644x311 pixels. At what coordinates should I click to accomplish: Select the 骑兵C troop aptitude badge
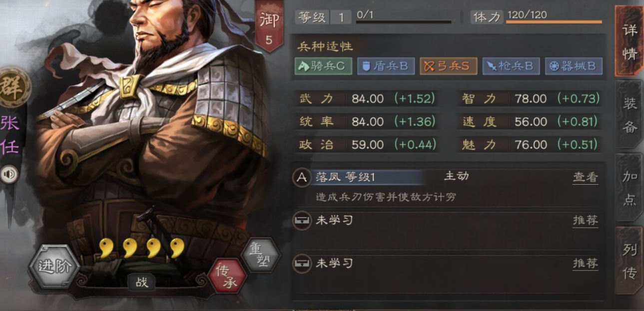[x=323, y=66]
